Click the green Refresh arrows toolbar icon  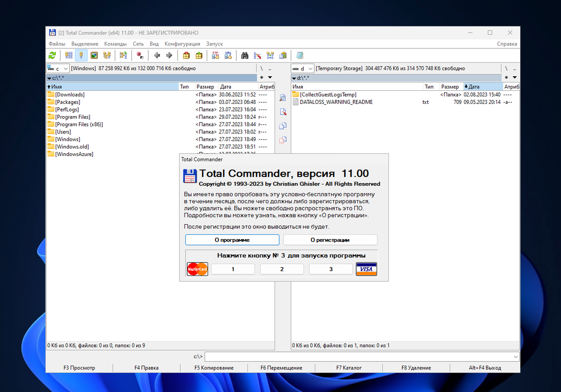pos(52,55)
